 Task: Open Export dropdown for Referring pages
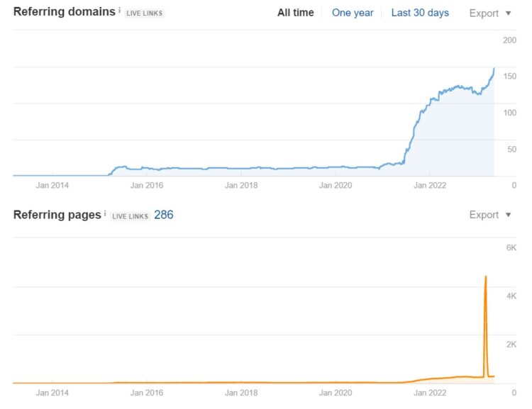(x=490, y=215)
